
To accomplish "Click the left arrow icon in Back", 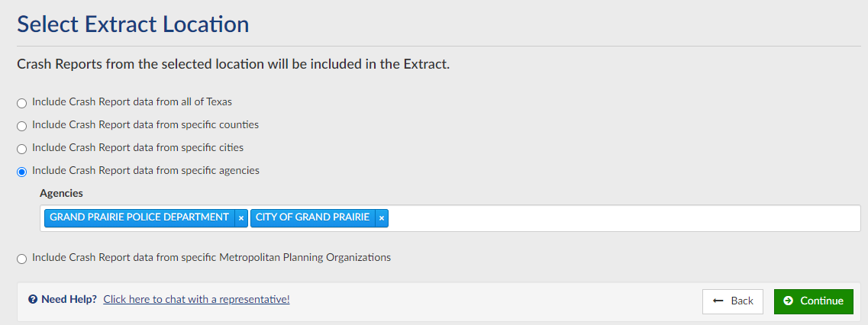I will 718,301.
